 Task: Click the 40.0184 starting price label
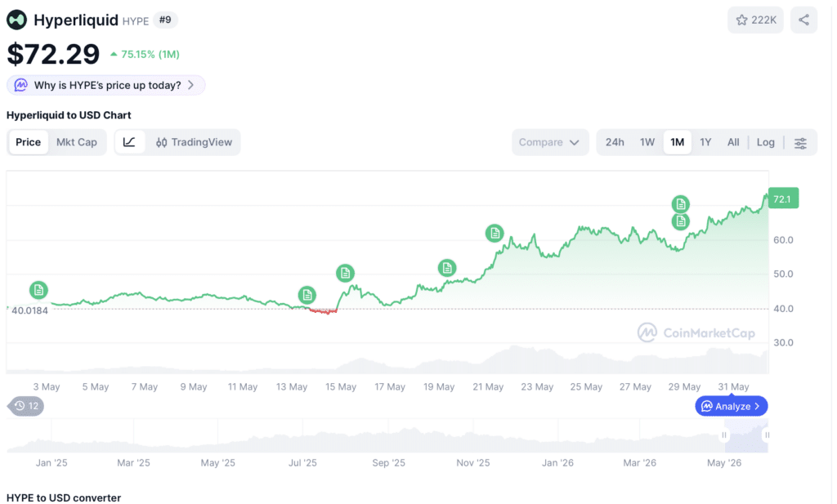[x=29, y=310]
